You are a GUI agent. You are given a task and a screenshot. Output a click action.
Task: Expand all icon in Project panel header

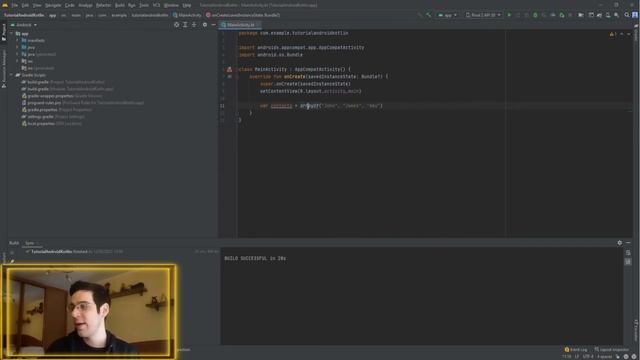(x=185, y=25)
